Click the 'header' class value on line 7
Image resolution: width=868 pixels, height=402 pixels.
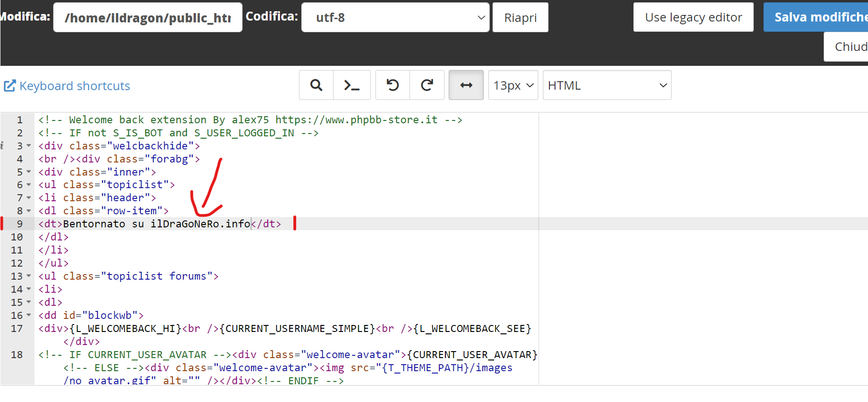pos(125,198)
